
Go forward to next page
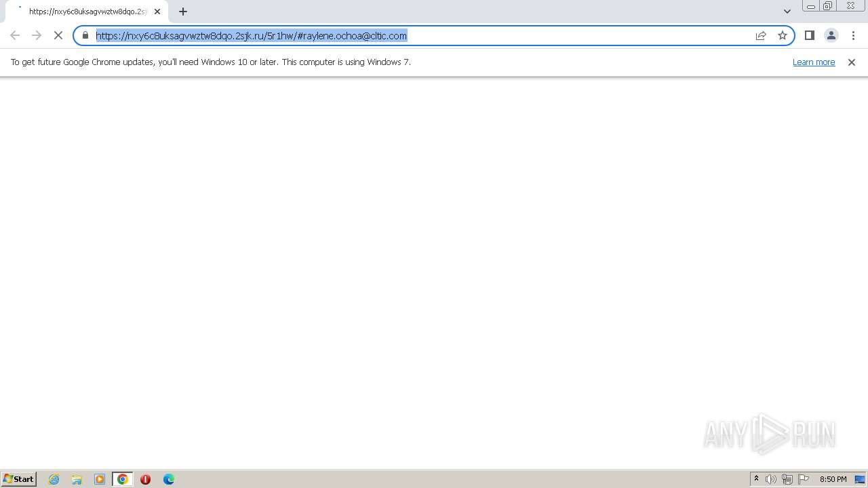(37, 35)
